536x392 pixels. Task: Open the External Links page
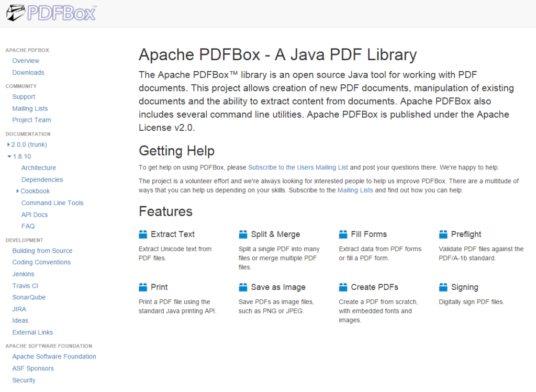pyautogui.click(x=32, y=332)
